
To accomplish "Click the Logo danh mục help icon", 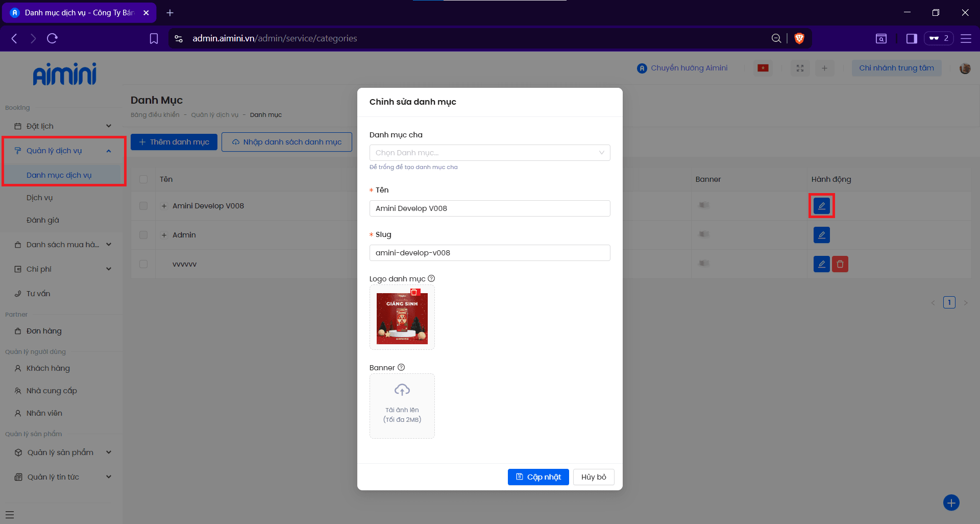I will 431,279.
